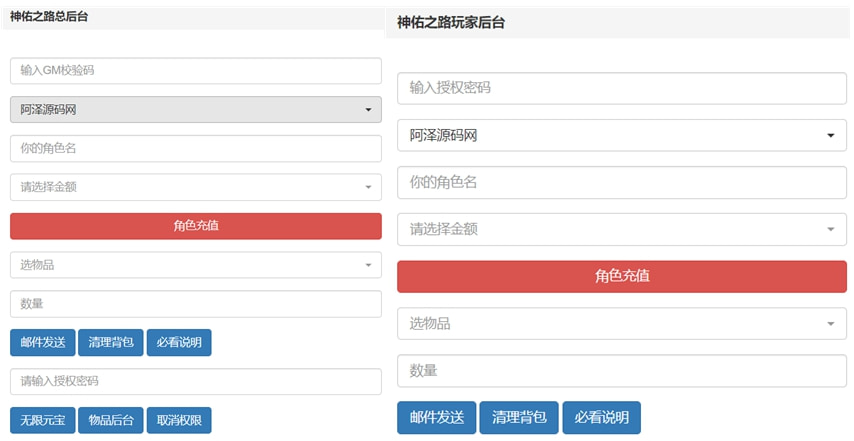This screenshot has width=854, height=441.
Task: Expand 请选择金额 dropdown in 玩家后台 panel
Action: coord(621,229)
